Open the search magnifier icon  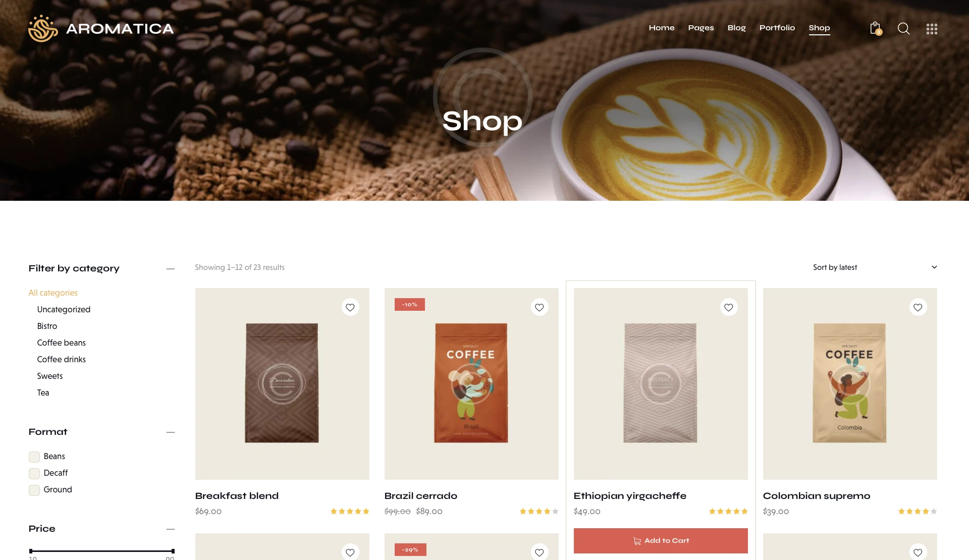click(903, 28)
